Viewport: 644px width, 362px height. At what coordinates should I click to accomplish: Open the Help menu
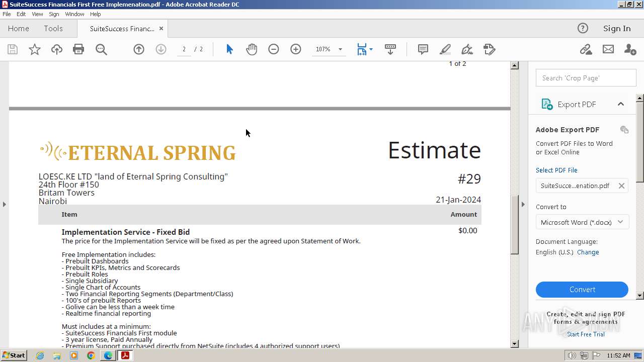[95, 14]
